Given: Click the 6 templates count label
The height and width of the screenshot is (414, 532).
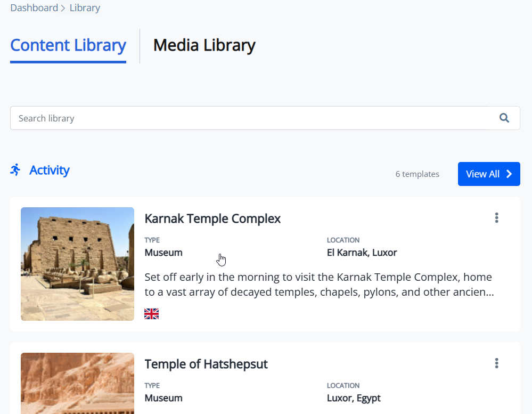Looking at the screenshot, I should click(x=418, y=174).
